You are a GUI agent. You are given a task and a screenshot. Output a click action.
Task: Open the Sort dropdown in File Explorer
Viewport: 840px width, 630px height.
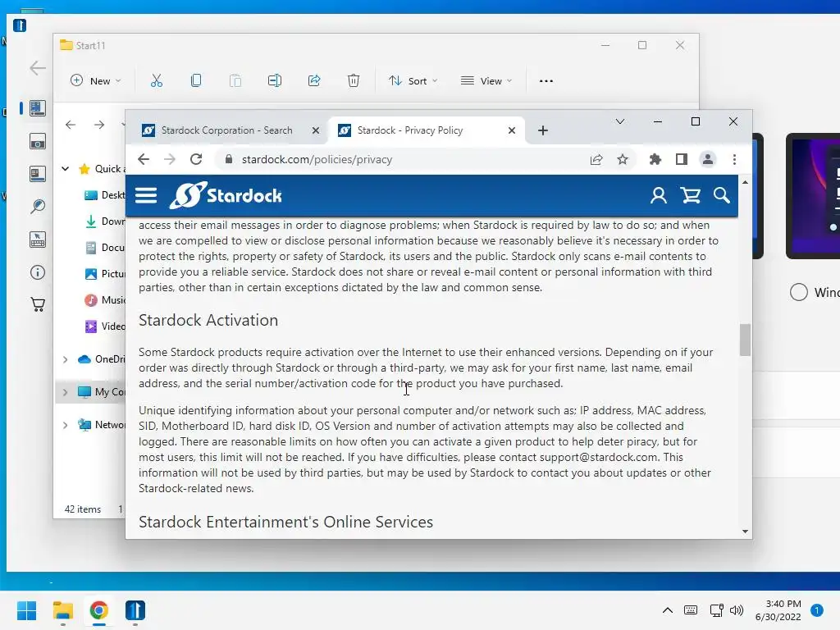(413, 81)
